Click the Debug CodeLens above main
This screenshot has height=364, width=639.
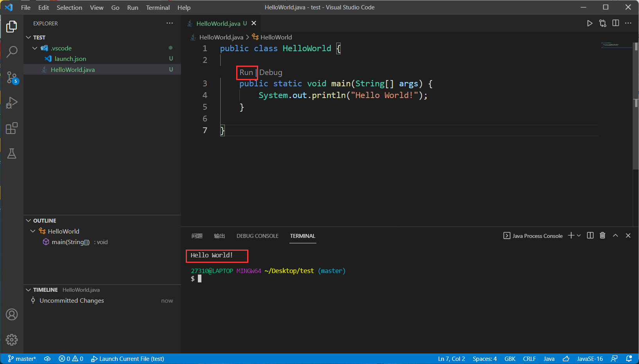click(271, 73)
